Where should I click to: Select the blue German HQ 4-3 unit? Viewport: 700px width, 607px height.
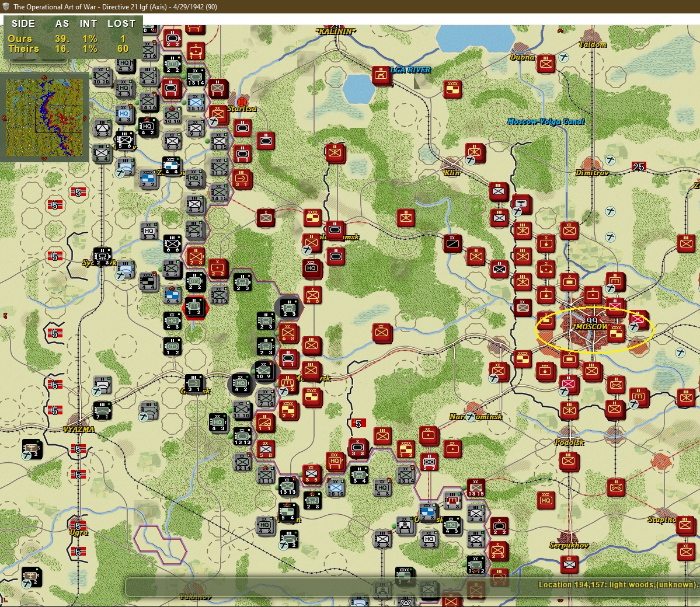coord(124,114)
